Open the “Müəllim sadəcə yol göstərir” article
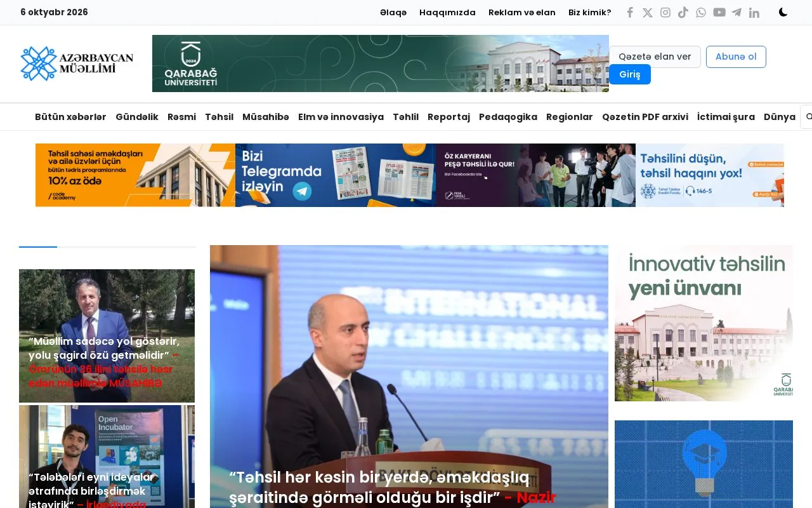The image size is (812, 508). 107,336
